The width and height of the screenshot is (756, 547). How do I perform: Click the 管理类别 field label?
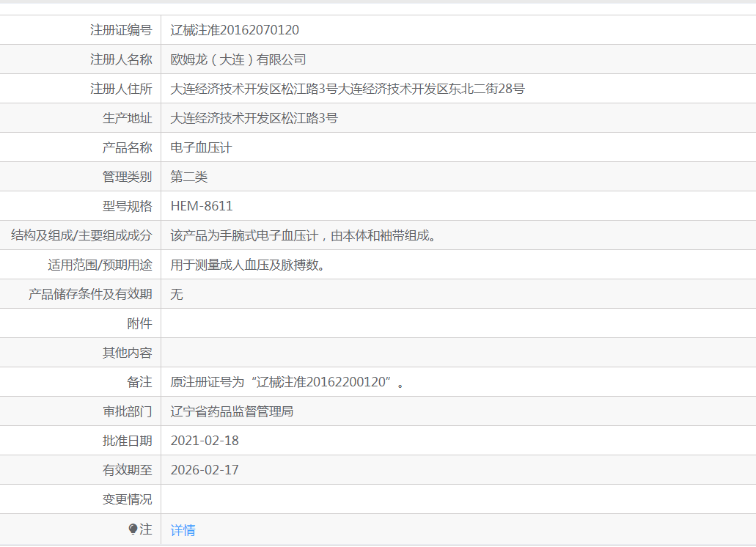point(128,177)
